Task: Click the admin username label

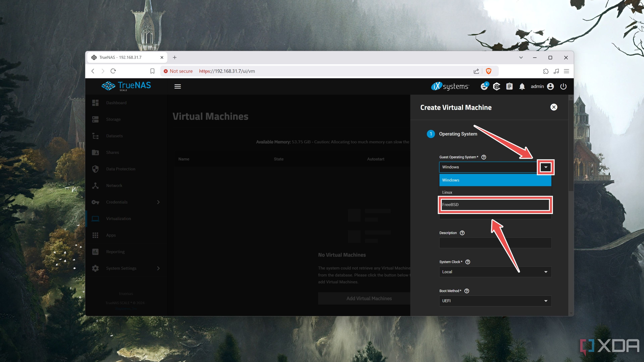Action: pyautogui.click(x=537, y=86)
